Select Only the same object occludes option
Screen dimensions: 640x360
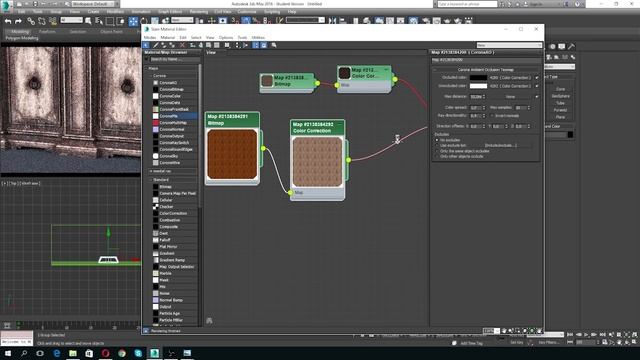pos(437,151)
